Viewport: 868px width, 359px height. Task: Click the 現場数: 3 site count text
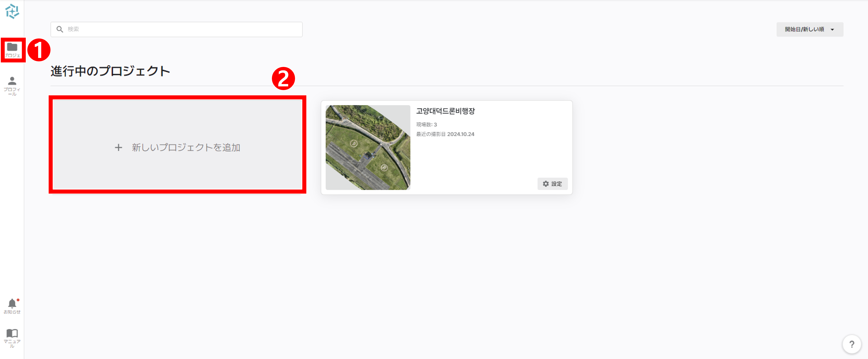(426, 125)
